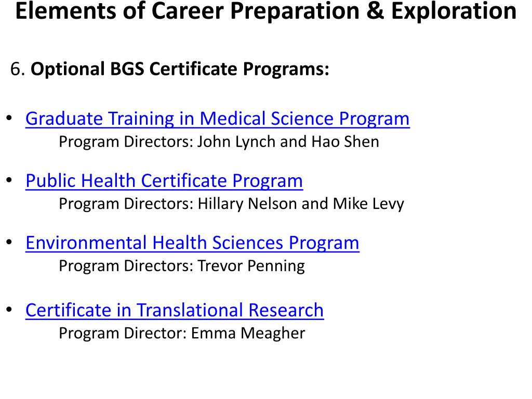532x399 pixels.
Task: Click the word Exploration in the title
Action: tap(454, 11)
